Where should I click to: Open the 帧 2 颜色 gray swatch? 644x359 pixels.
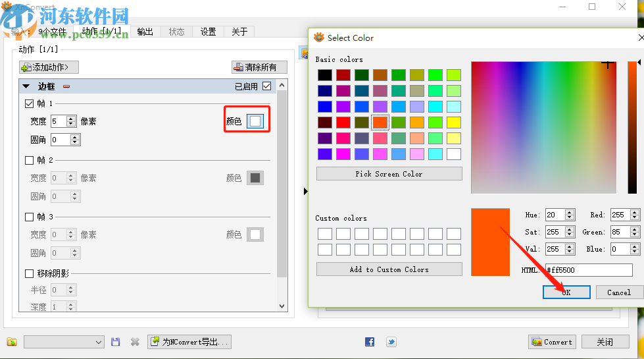[x=255, y=178]
